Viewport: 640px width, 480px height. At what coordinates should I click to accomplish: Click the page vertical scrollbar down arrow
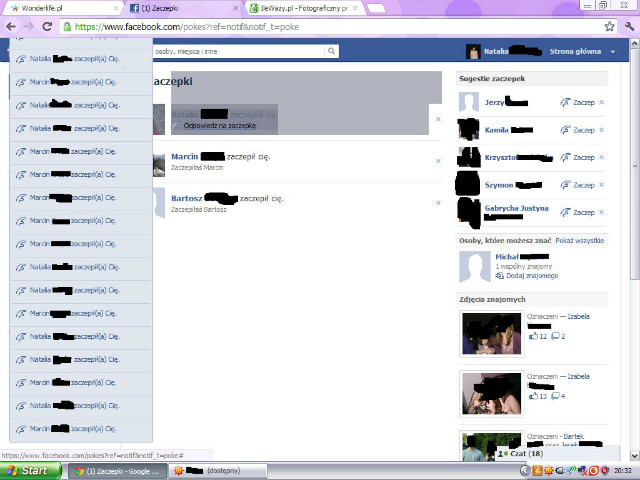pos(635,455)
